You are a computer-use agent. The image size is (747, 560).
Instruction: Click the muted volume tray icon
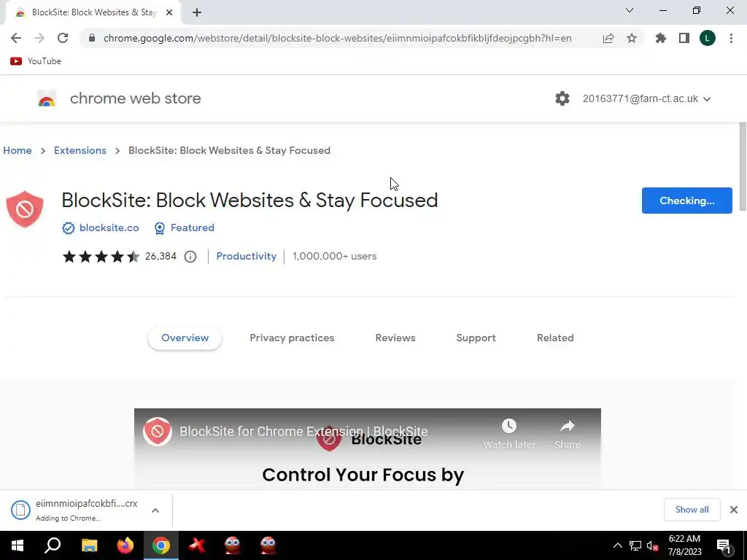click(653, 545)
